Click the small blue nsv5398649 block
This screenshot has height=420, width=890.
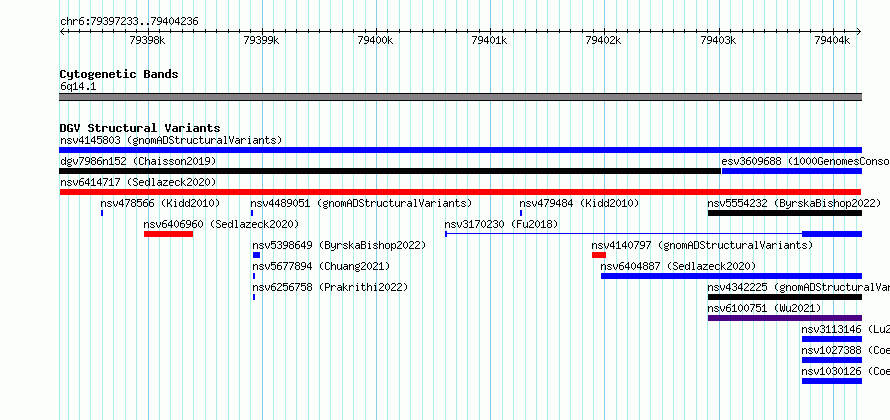click(x=257, y=255)
